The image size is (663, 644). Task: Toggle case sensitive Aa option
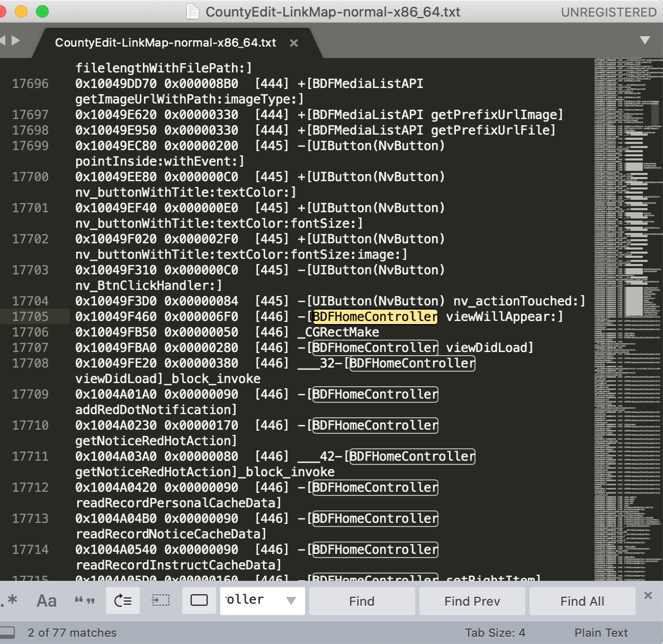(47, 601)
